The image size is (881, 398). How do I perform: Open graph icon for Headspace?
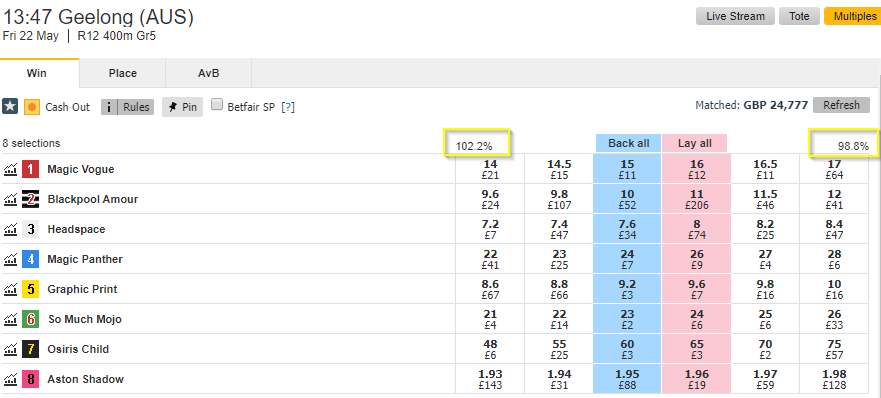pyautogui.click(x=10, y=229)
